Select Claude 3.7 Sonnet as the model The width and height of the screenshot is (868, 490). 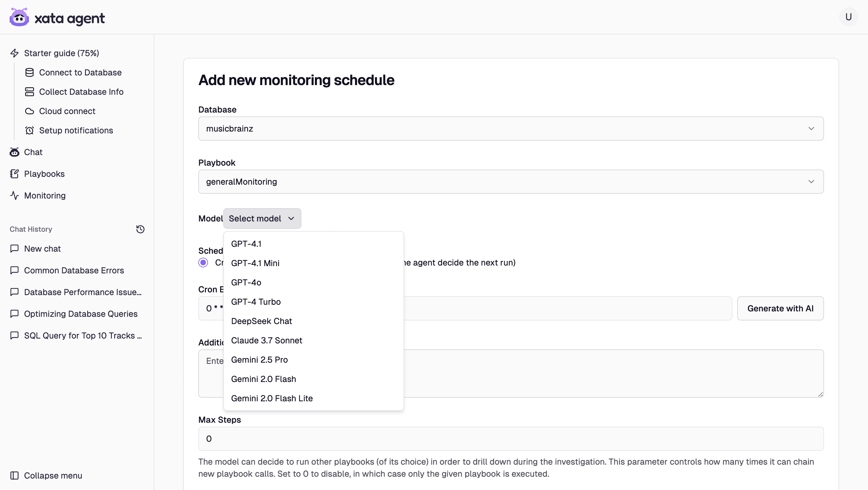266,340
